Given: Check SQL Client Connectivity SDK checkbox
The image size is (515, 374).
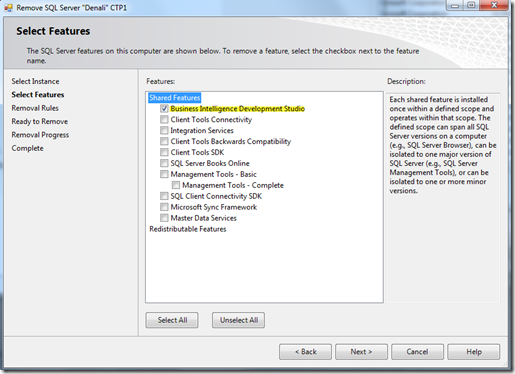Looking at the screenshot, I should (x=164, y=196).
